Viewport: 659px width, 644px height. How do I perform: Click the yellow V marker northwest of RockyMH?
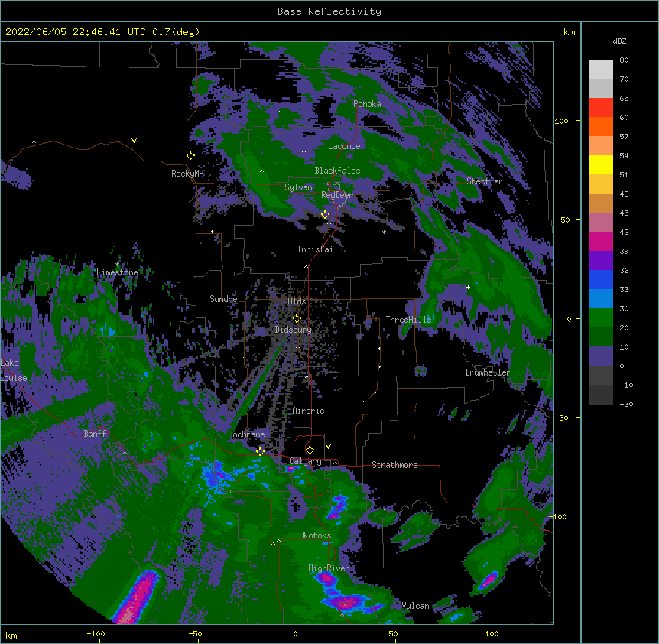(x=134, y=141)
